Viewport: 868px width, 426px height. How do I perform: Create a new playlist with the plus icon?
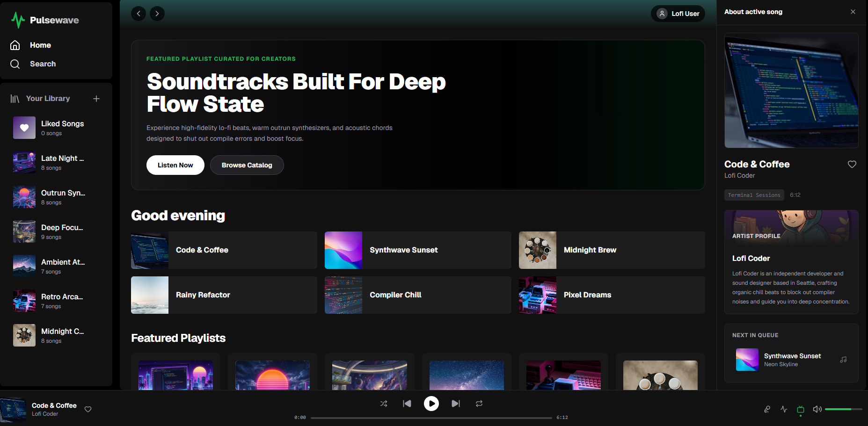point(96,99)
